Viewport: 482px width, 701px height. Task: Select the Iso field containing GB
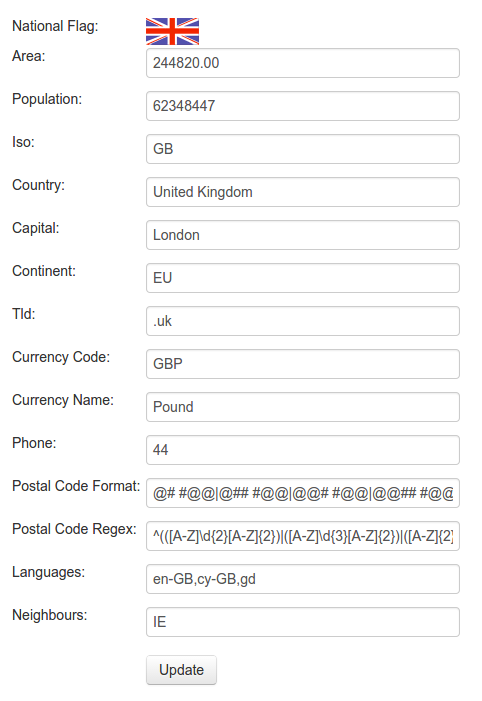coord(303,149)
